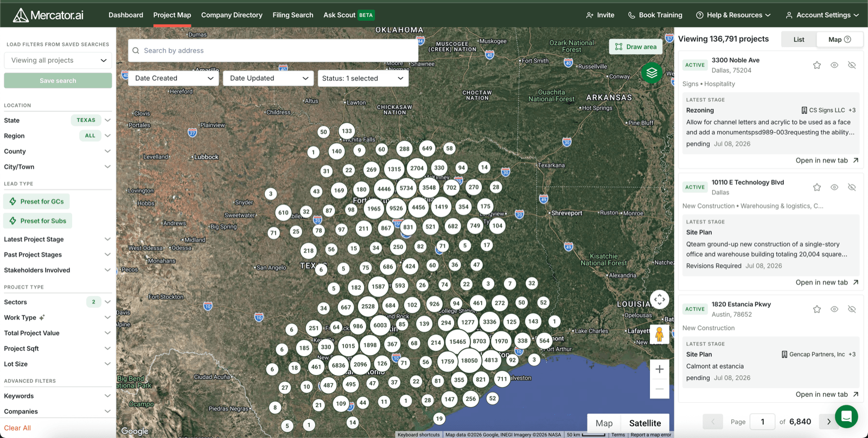Image resolution: width=868 pixels, height=438 pixels.
Task: Click the Street View pegman icon
Action: pyautogui.click(x=660, y=334)
